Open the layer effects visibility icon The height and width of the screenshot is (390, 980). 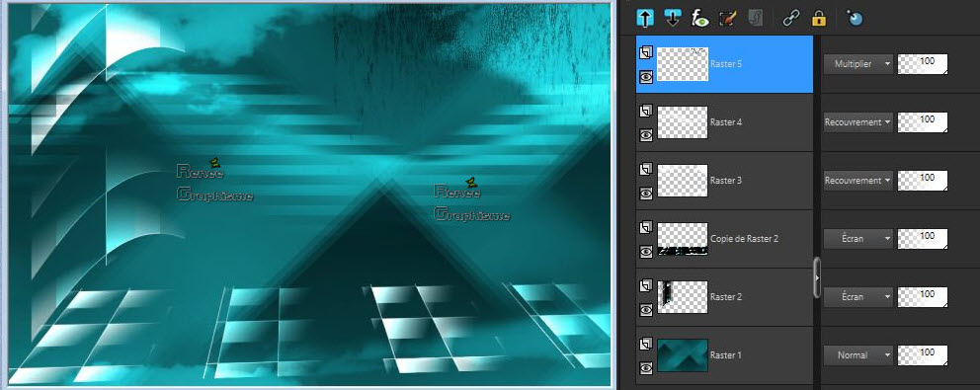700,18
